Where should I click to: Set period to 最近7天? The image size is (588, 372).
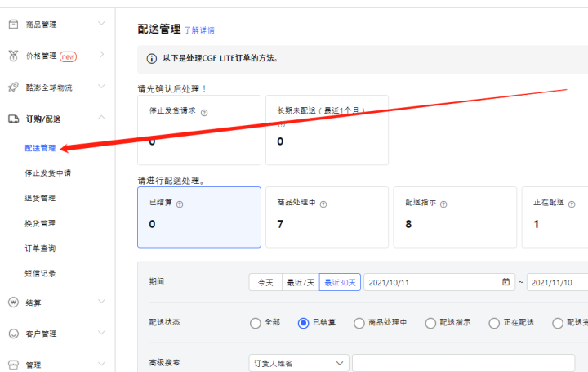click(x=301, y=282)
